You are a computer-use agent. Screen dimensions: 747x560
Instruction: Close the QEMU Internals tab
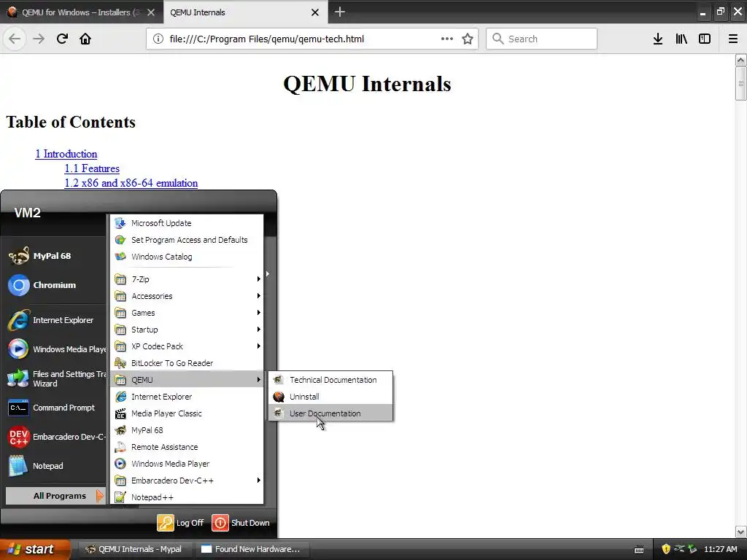point(315,12)
